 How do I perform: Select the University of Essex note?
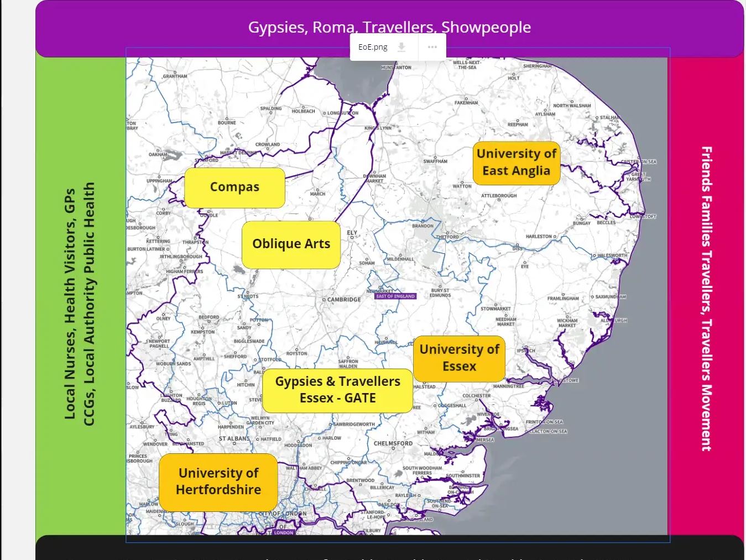[x=459, y=358]
